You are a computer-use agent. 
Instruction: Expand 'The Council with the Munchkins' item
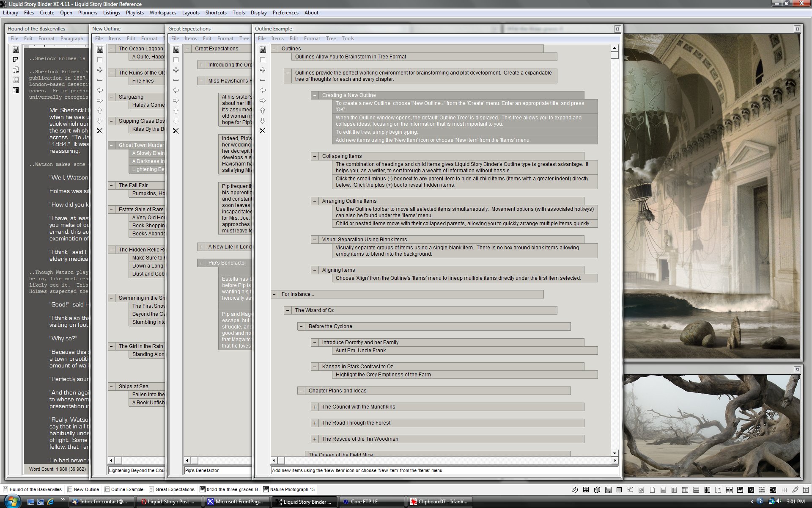315,407
